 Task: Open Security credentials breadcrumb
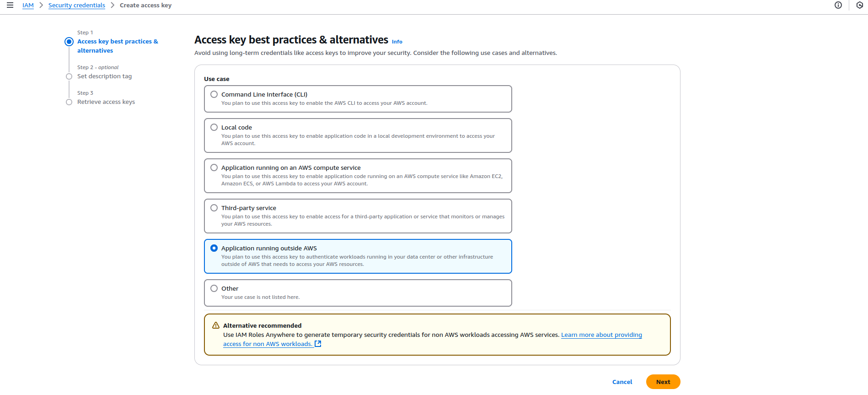click(77, 5)
